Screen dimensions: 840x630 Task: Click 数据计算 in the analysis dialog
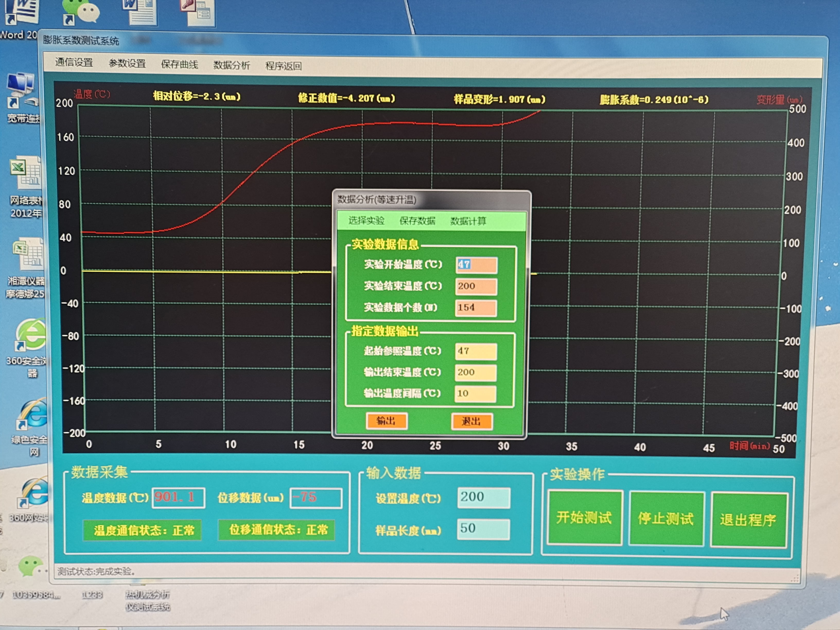[x=468, y=221]
